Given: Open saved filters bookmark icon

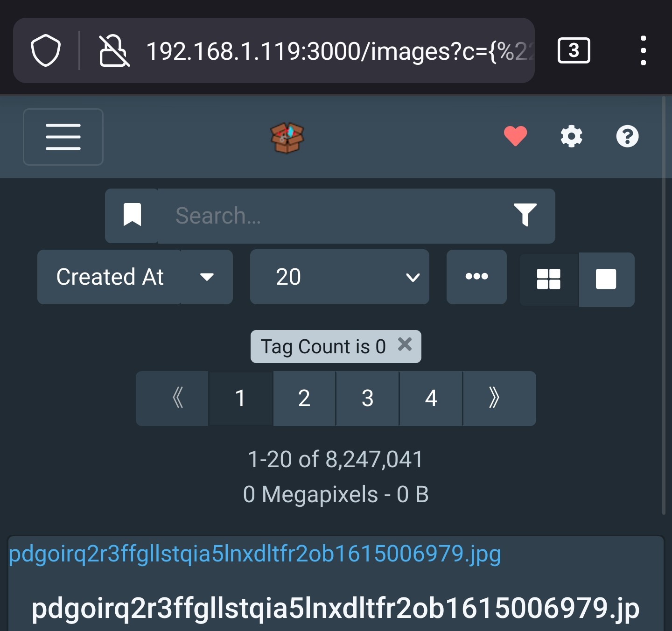Looking at the screenshot, I should point(132,216).
